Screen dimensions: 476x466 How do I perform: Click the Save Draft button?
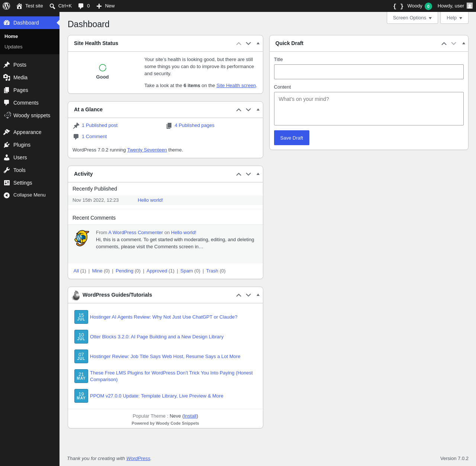292,138
